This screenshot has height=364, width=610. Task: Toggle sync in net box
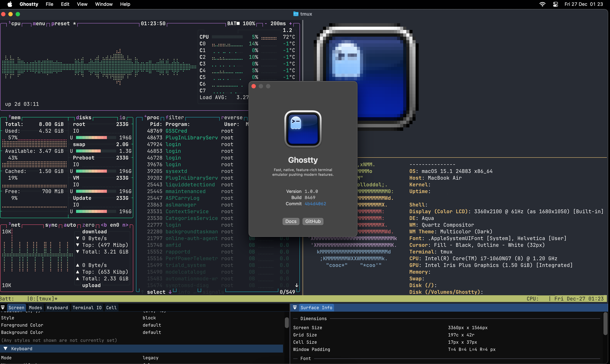(51, 225)
